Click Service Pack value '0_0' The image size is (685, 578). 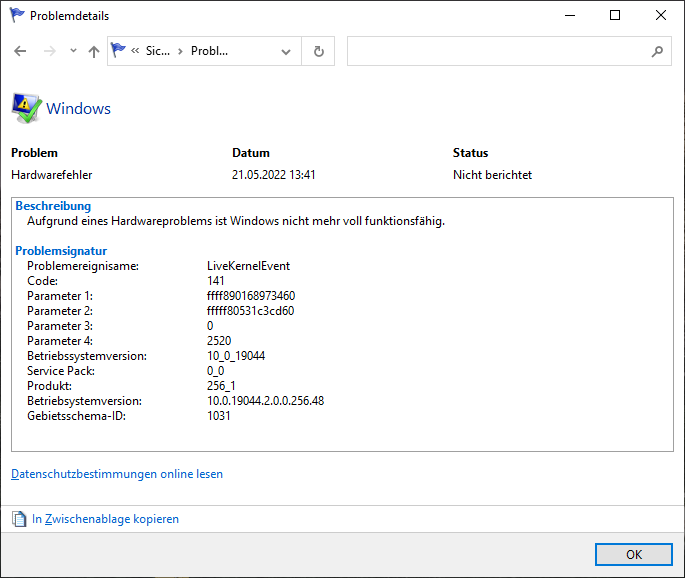tap(216, 371)
